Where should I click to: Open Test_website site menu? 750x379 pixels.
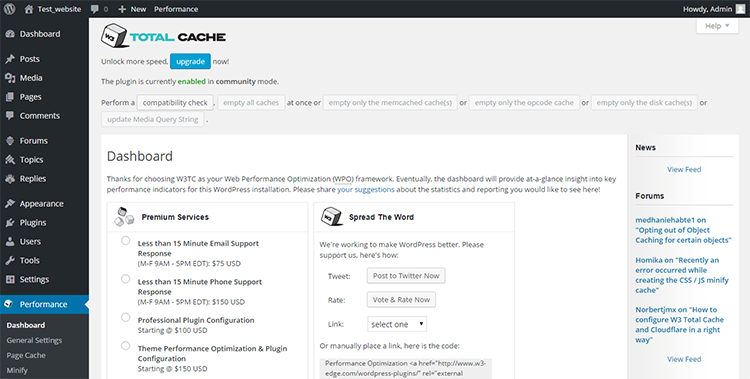53,9
